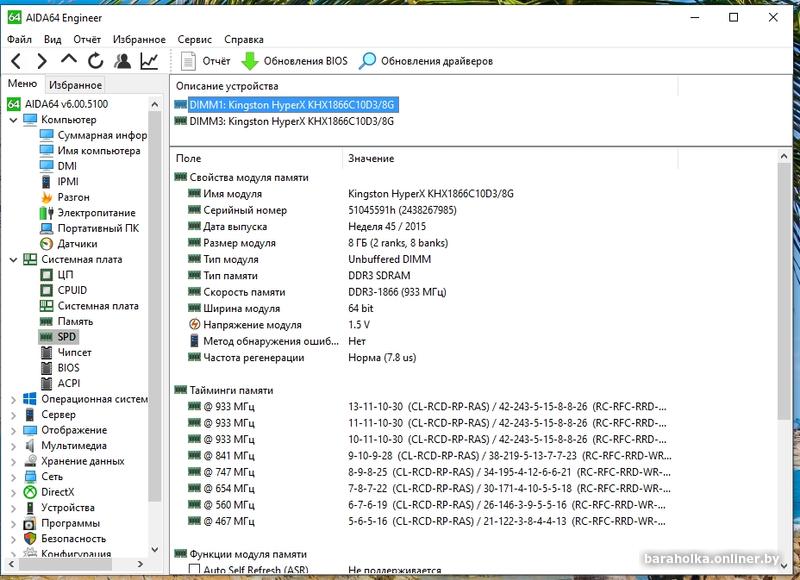Collapse the Компьютер tree node
This screenshot has width=800, height=580.
[x=13, y=120]
